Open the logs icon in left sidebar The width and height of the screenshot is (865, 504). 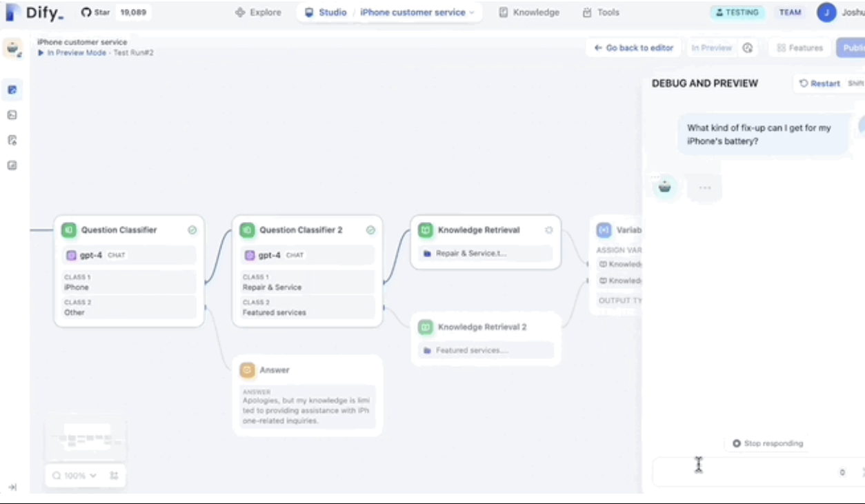coord(12,141)
